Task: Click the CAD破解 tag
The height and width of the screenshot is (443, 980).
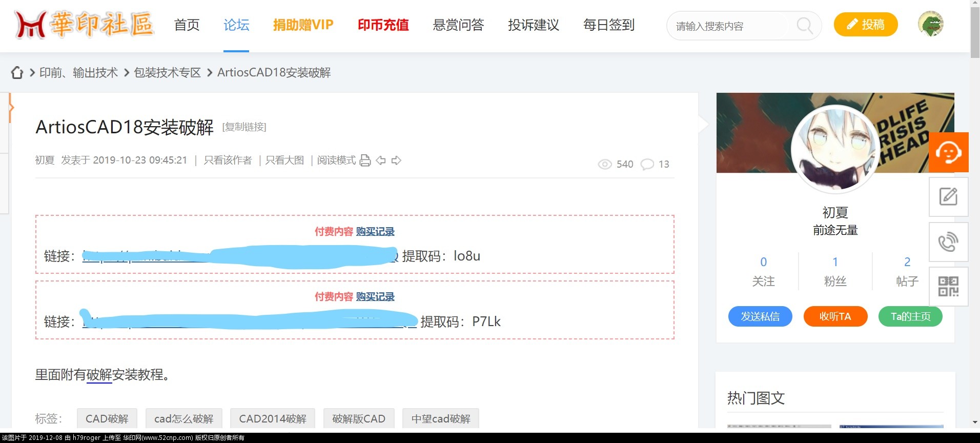Action: point(107,418)
